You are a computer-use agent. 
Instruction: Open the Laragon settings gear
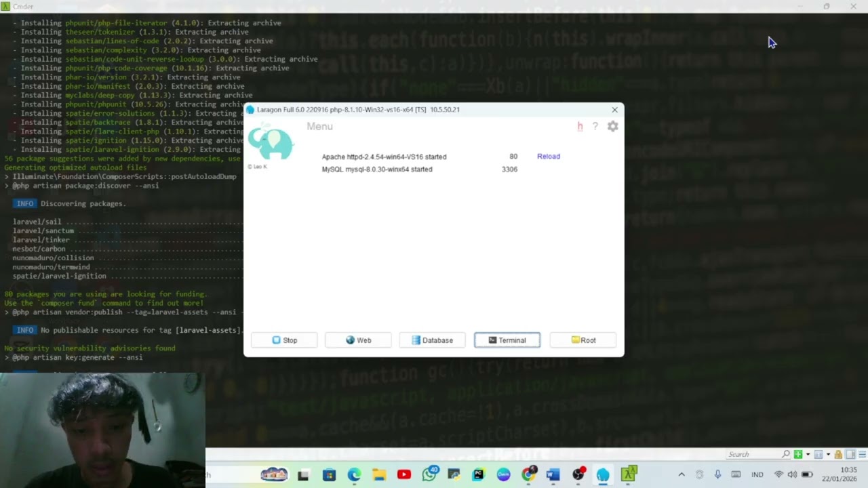click(612, 126)
